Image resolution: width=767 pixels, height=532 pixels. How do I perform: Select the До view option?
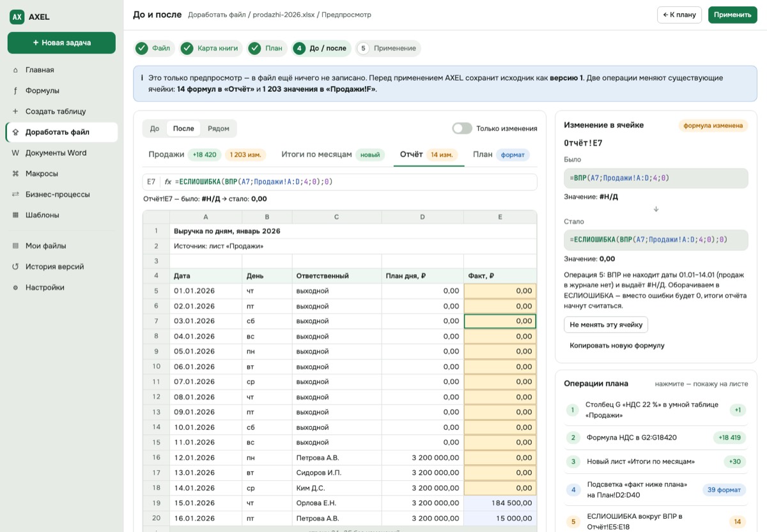[155, 128]
